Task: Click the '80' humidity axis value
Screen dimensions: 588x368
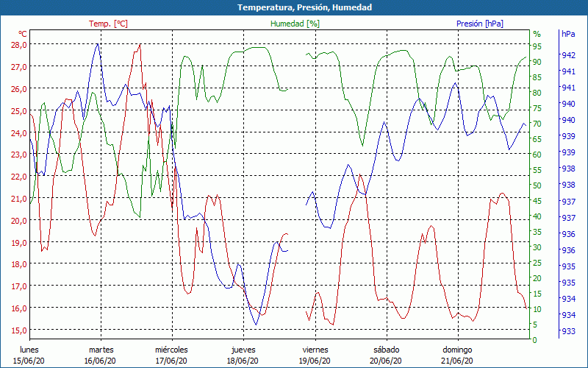Action: [x=537, y=93]
